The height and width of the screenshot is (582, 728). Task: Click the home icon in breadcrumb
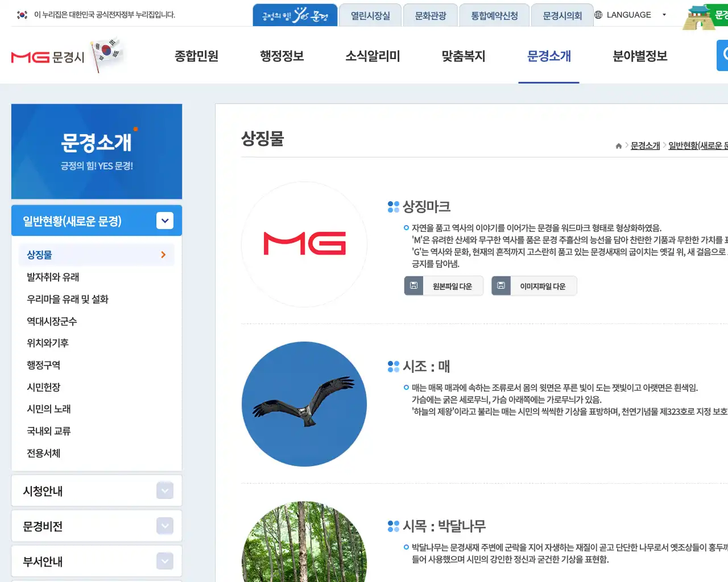click(x=619, y=146)
